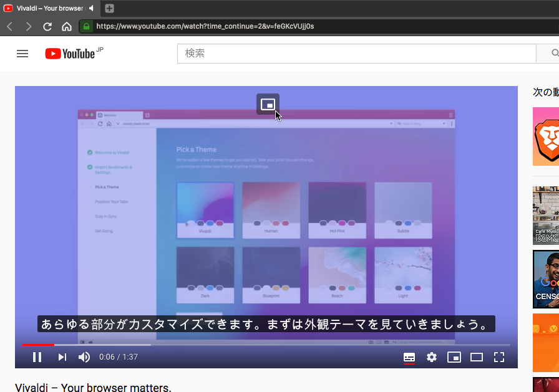Open the YouTube hamburger guide menu
Image resolution: width=559 pixels, height=392 pixels.
22,54
